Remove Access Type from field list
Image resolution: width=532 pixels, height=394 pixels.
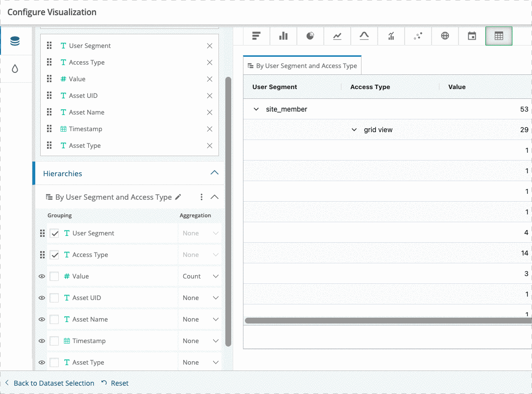210,62
